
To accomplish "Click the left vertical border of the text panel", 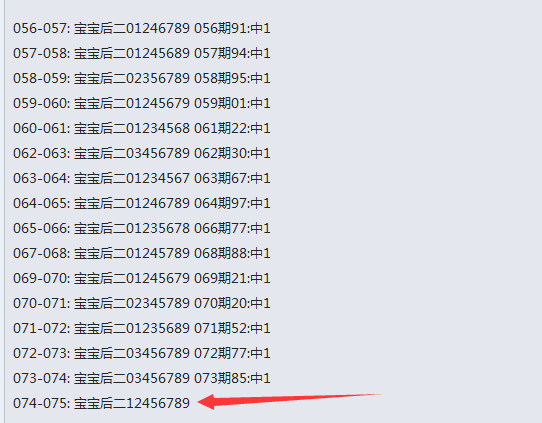I will [x=4, y=212].
